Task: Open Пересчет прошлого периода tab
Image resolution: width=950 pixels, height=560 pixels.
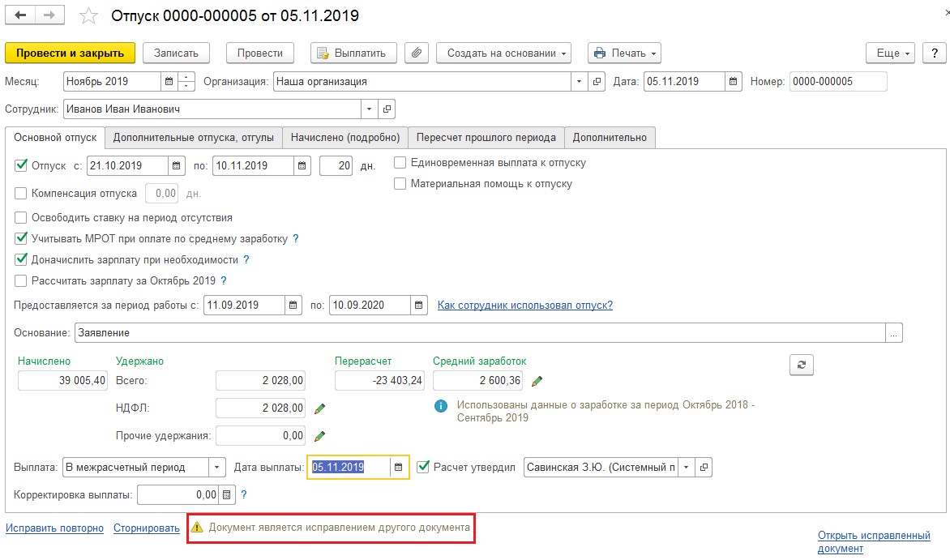Action: coord(485,138)
